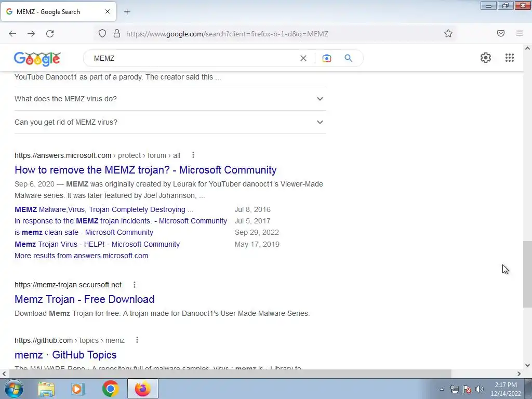Click the vertical scrollbar thumb
The height and width of the screenshot is (399, 532).
coord(527,274)
